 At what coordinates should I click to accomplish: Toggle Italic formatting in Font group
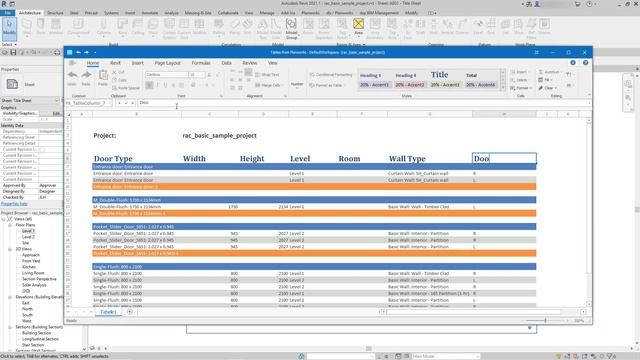[x=158, y=85]
